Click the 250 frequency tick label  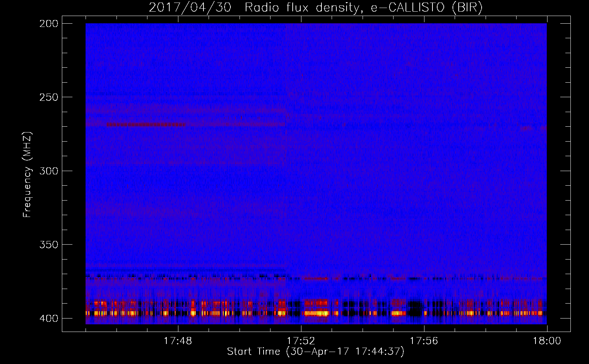(x=49, y=97)
